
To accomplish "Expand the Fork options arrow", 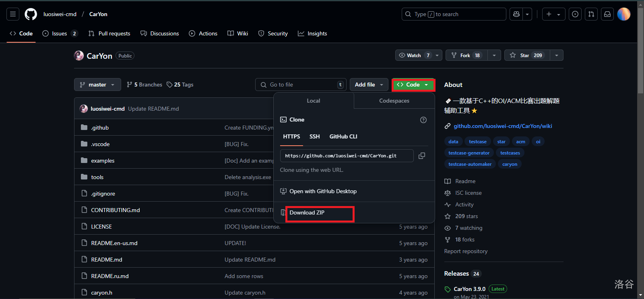I will point(494,55).
